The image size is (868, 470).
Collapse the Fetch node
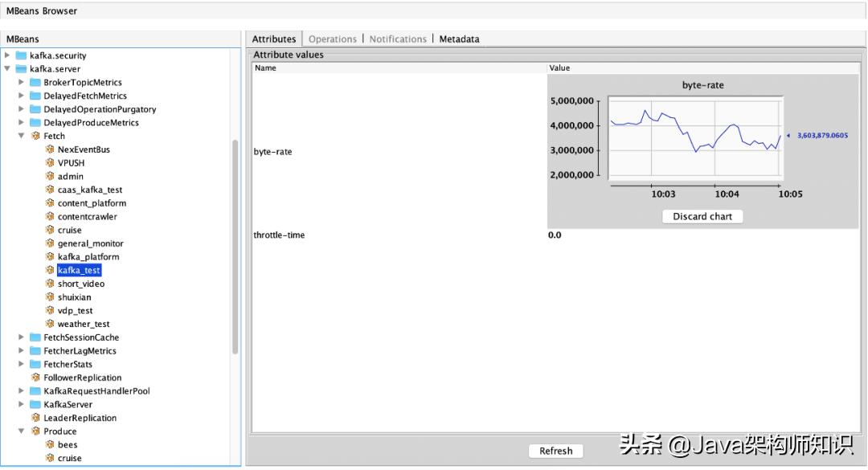point(21,136)
